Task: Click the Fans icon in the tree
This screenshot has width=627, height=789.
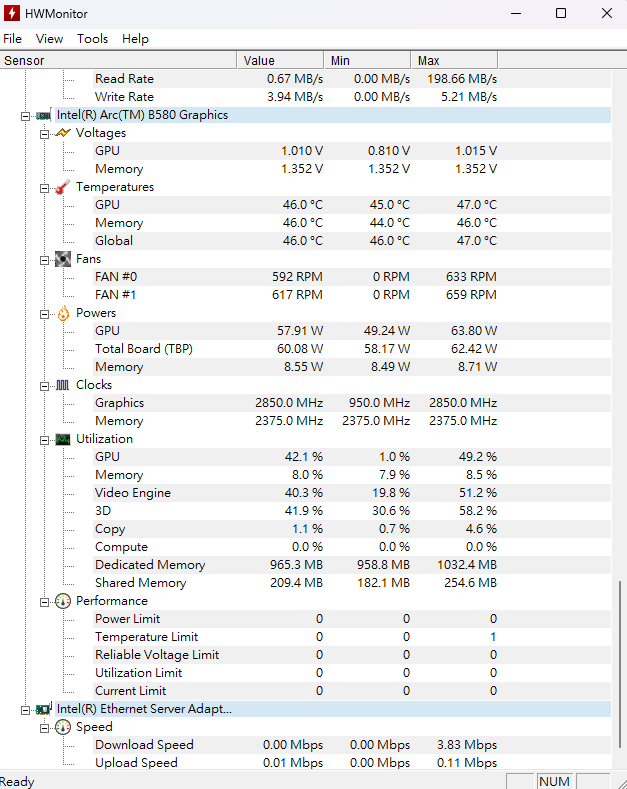Action: tap(63, 259)
